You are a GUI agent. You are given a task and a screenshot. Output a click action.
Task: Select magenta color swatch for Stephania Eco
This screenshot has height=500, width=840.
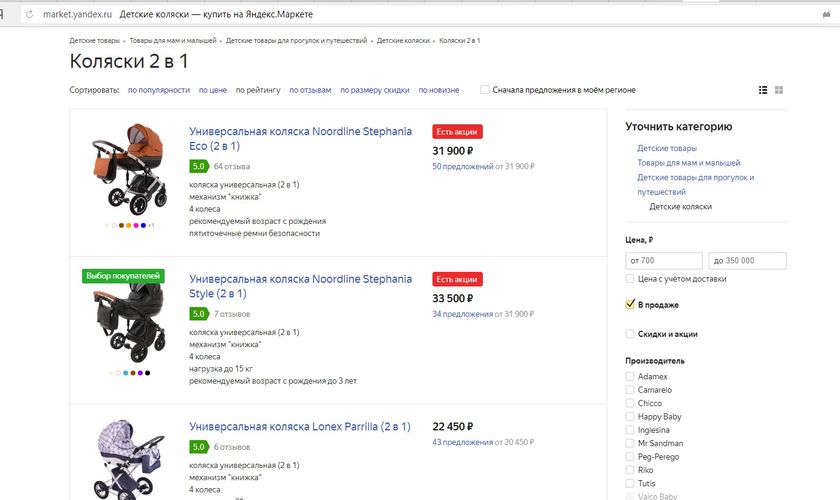click(x=136, y=226)
